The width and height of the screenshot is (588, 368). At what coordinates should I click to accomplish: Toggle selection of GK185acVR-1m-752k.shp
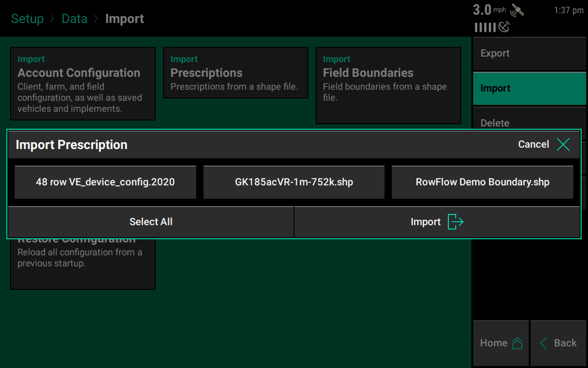tap(294, 182)
